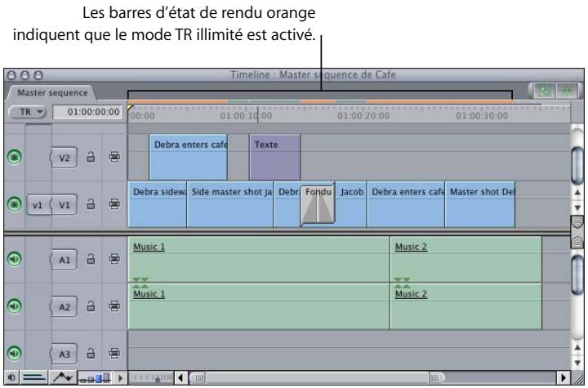Lock the A1 track

(91, 259)
